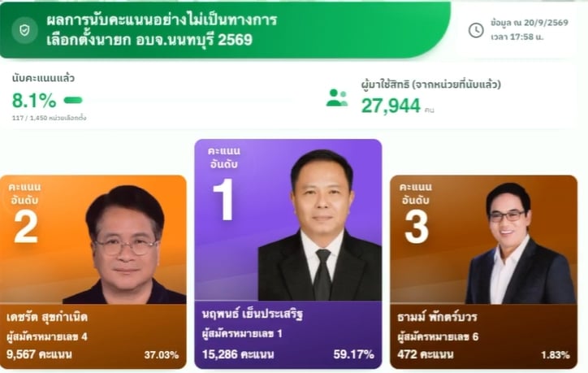Click candidate name เดชรัต สุขกำเนิด
Screen dimensions: 588x373
47,317
